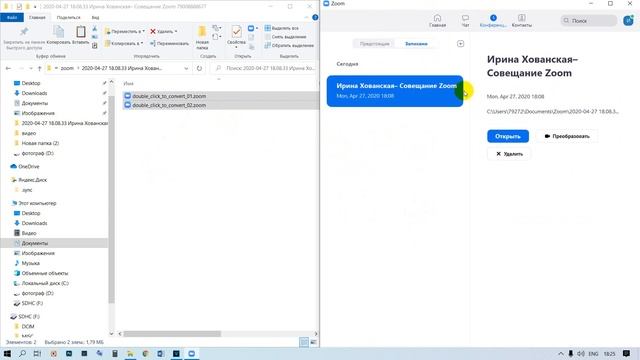Open the Контакты tab in Zoom

tap(522, 20)
